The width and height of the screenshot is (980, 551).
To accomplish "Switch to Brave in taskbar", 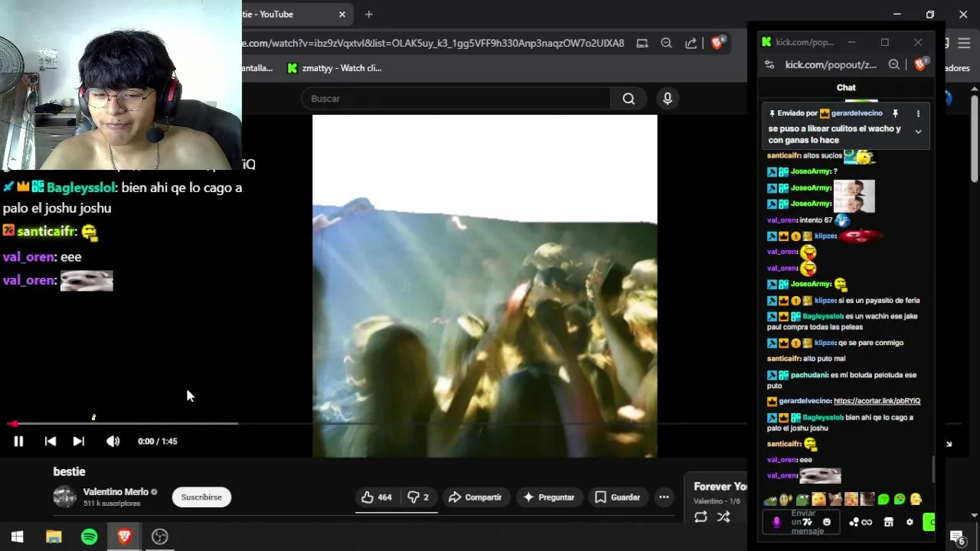I will (125, 536).
